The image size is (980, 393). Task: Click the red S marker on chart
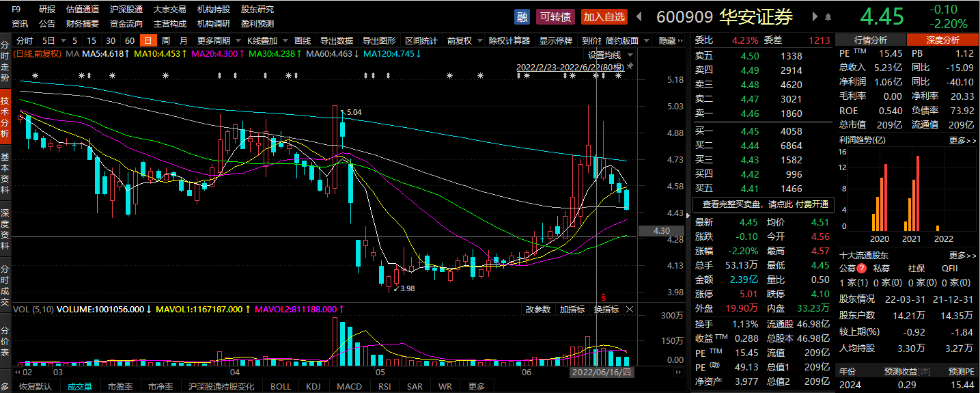(x=604, y=297)
